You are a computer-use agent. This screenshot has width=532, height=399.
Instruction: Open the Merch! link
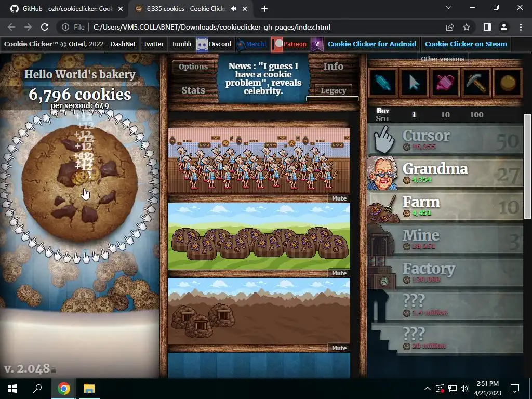click(x=256, y=44)
